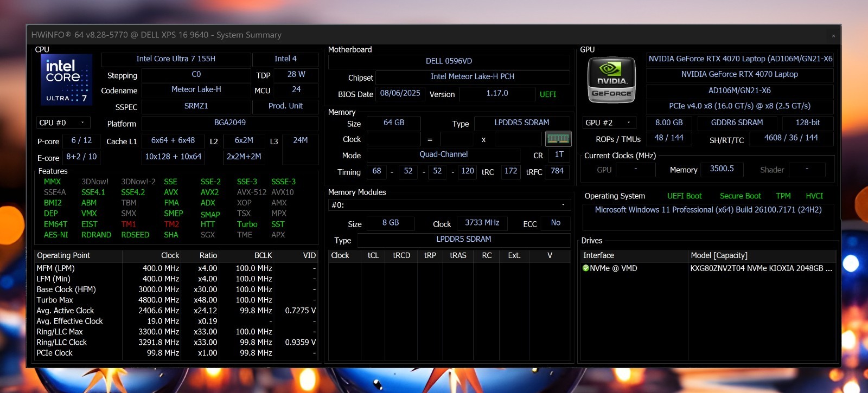Open the CPU #0 selector dropdown

coord(63,123)
